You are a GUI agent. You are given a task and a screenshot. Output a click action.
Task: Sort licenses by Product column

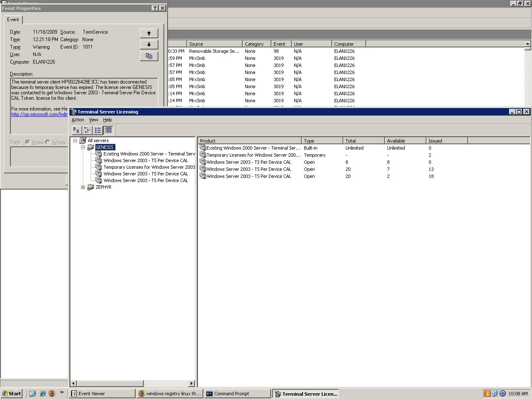(x=249, y=141)
